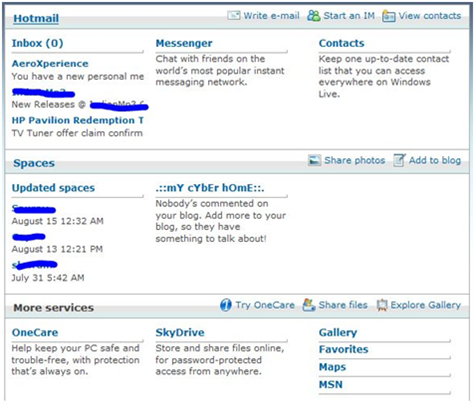Open the Gallery service link
This screenshot has width=475, height=410.
(338, 332)
